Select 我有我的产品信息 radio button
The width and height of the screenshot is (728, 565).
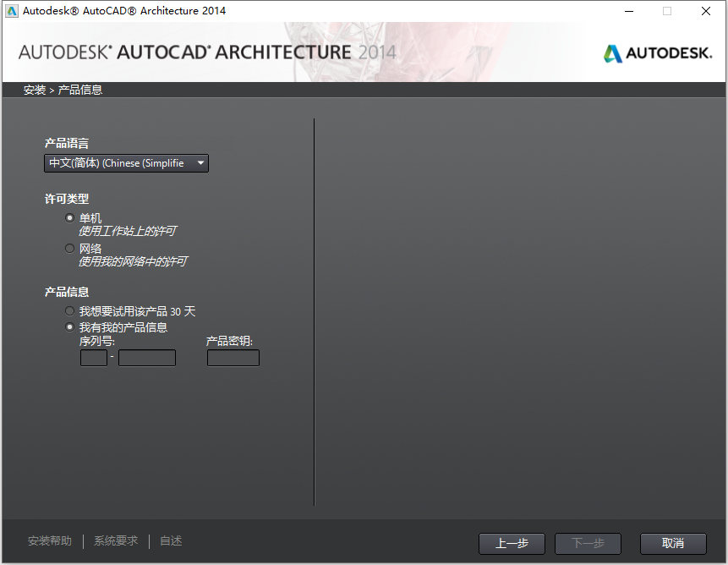coord(69,327)
